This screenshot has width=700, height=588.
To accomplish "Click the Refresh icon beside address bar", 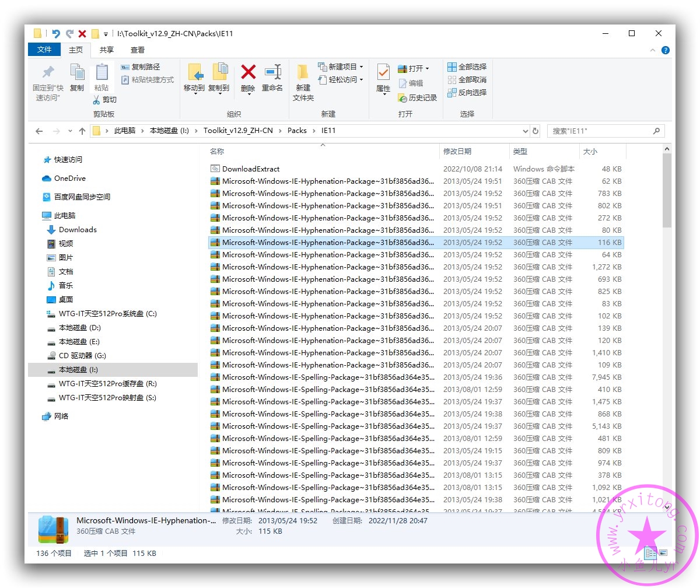I will click(x=535, y=131).
